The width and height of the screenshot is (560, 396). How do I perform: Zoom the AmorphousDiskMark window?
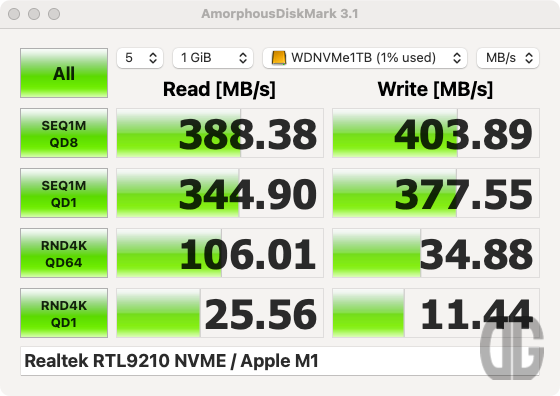[54, 14]
